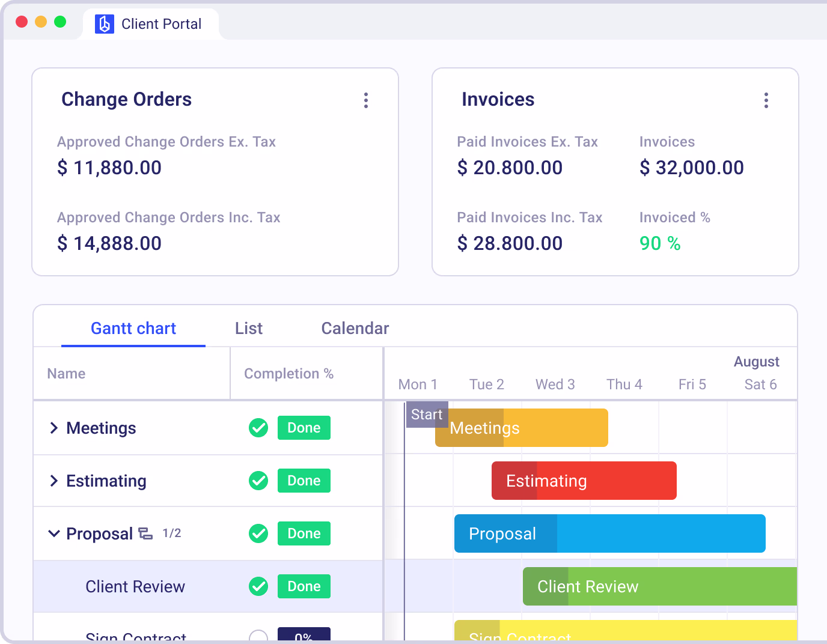Click Done badge in Estimating row
827x644 pixels.
[x=304, y=481]
